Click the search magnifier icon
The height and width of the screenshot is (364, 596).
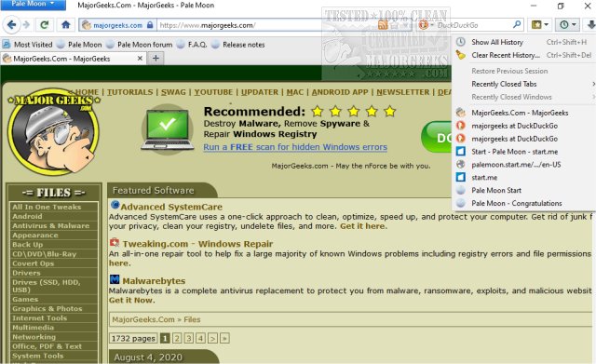(x=517, y=25)
